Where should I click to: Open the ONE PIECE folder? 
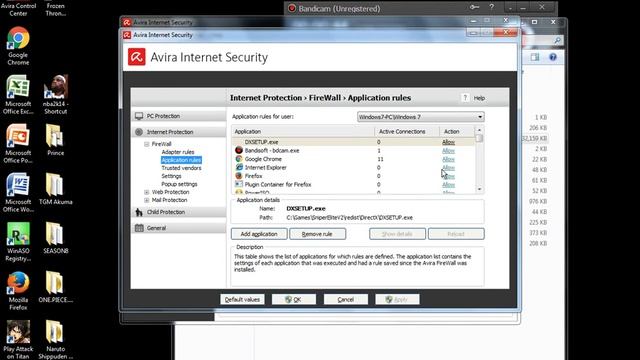click(56, 287)
